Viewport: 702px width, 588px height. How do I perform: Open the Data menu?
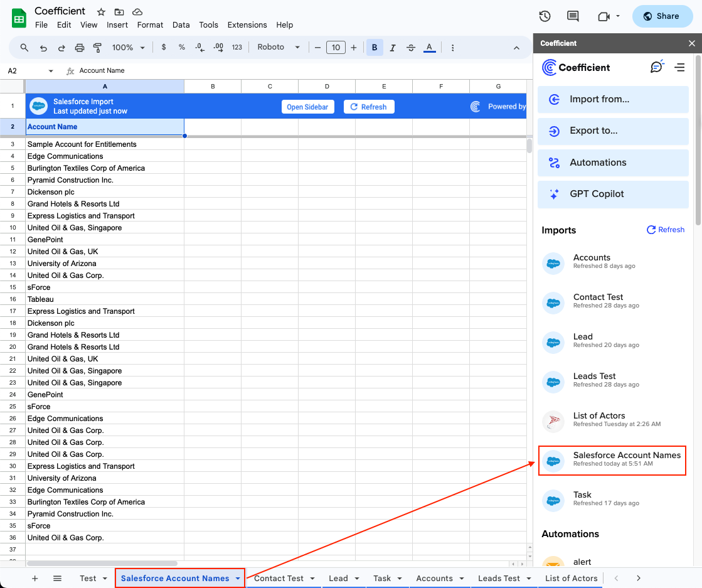point(181,25)
